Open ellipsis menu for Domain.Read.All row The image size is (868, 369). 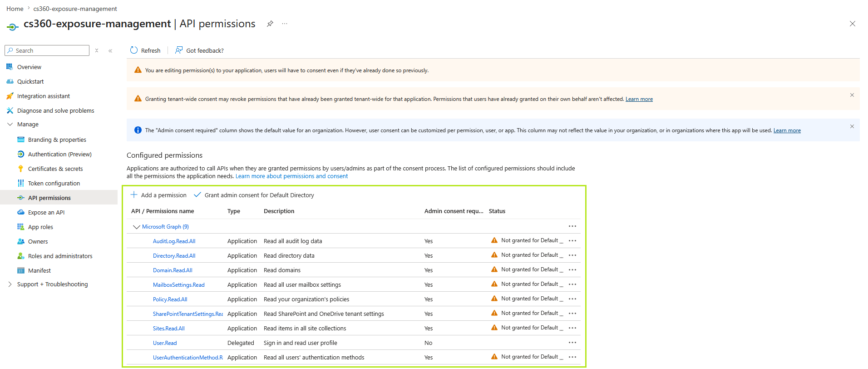[572, 270]
